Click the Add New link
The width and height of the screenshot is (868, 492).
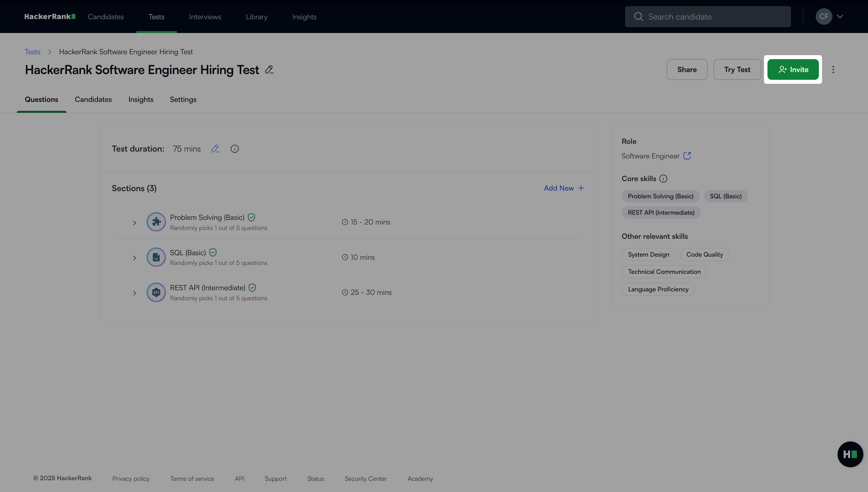(x=564, y=188)
